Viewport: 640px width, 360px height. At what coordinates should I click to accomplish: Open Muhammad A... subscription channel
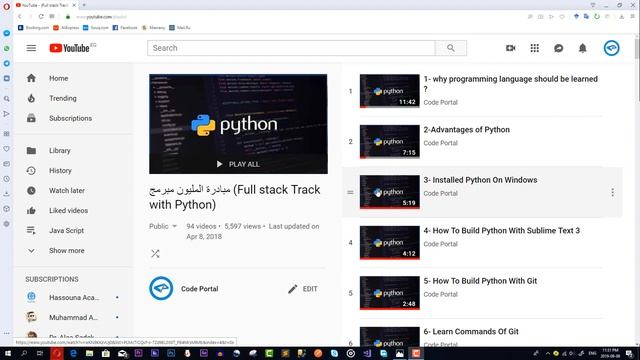pos(73,318)
